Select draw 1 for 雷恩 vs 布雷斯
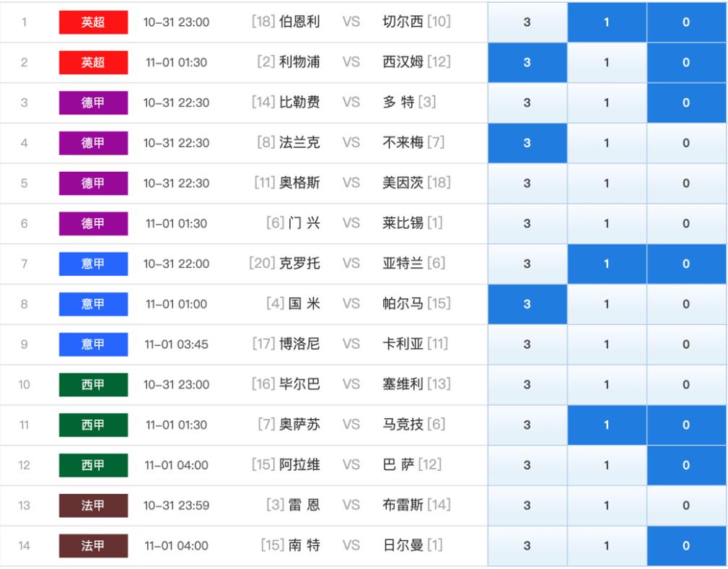 tap(607, 505)
